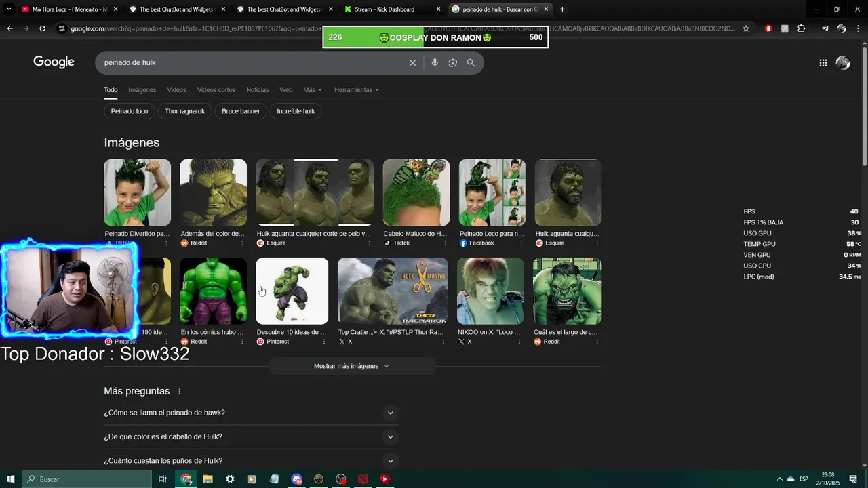Click the Windows taskbar Buscar search box
868x488 pixels.
[87, 479]
